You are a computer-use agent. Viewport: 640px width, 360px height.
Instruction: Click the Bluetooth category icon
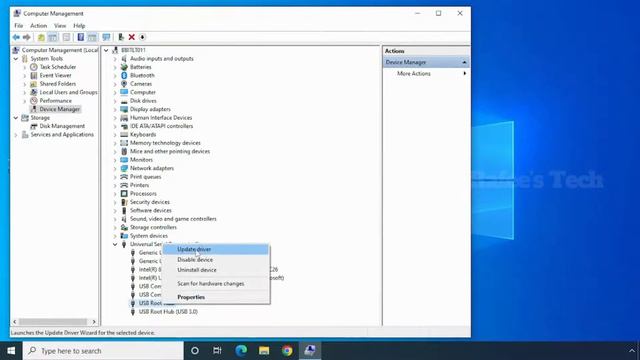[124, 76]
